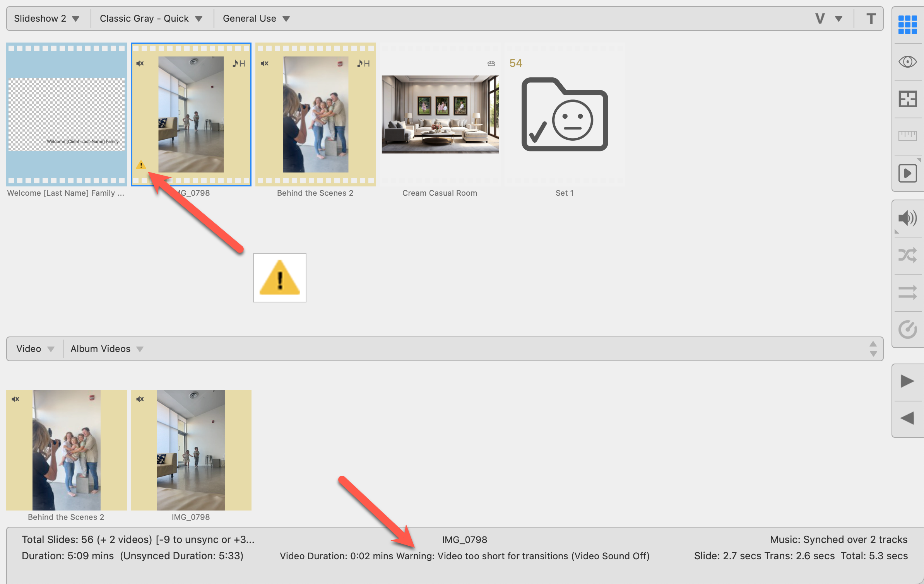This screenshot has height=584, width=924.
Task: Click the sync timer circle icon
Action: (907, 330)
